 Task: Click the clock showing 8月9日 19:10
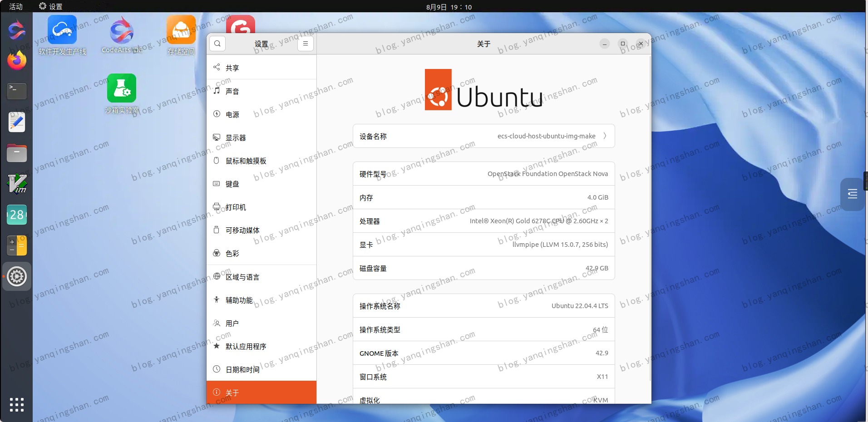point(449,7)
